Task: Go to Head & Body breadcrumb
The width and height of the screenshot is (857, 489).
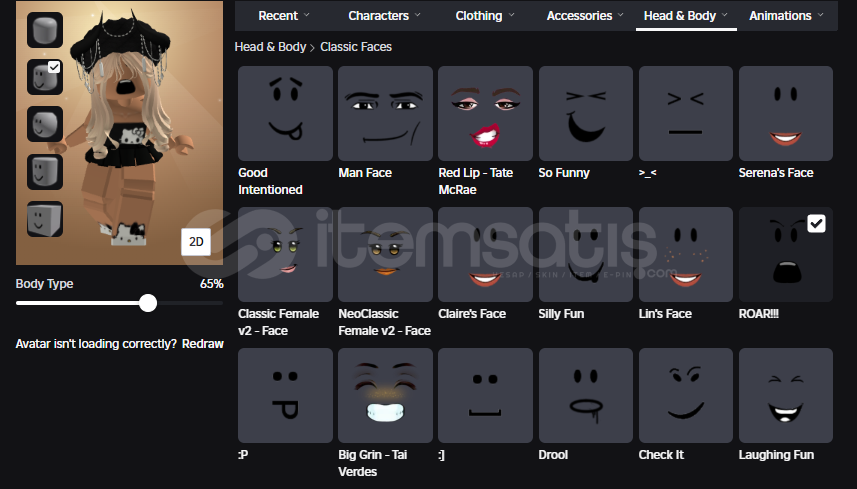Action: click(270, 47)
